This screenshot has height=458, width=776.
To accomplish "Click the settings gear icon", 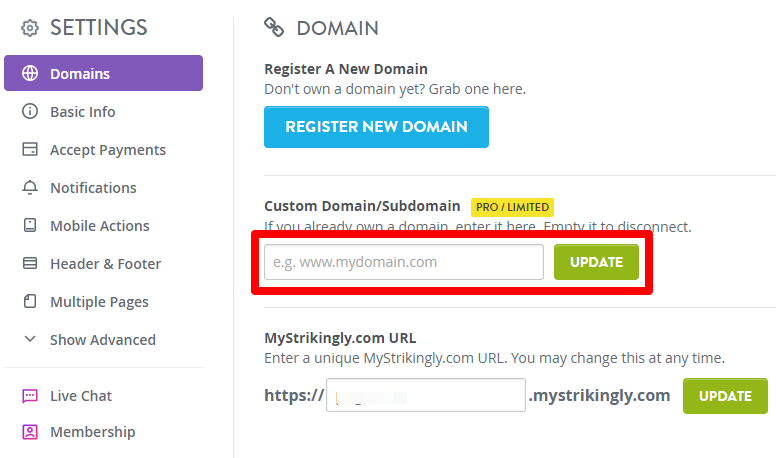I will tap(30, 28).
